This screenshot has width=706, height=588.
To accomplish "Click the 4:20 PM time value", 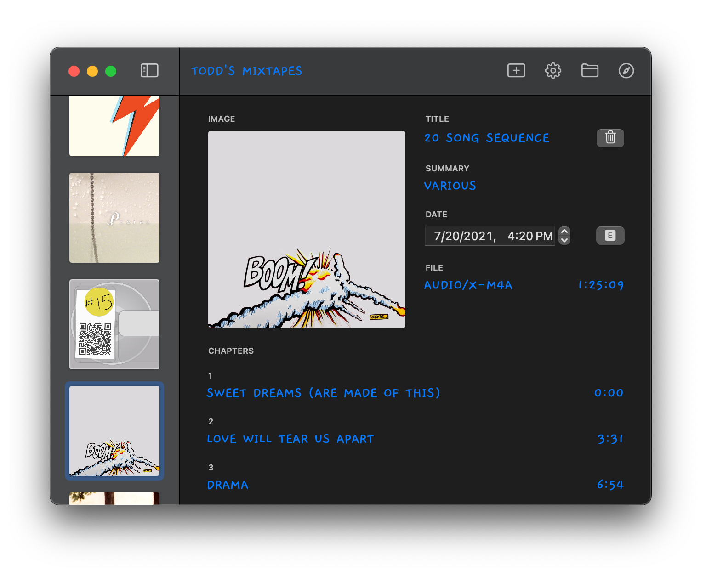I will click(530, 236).
